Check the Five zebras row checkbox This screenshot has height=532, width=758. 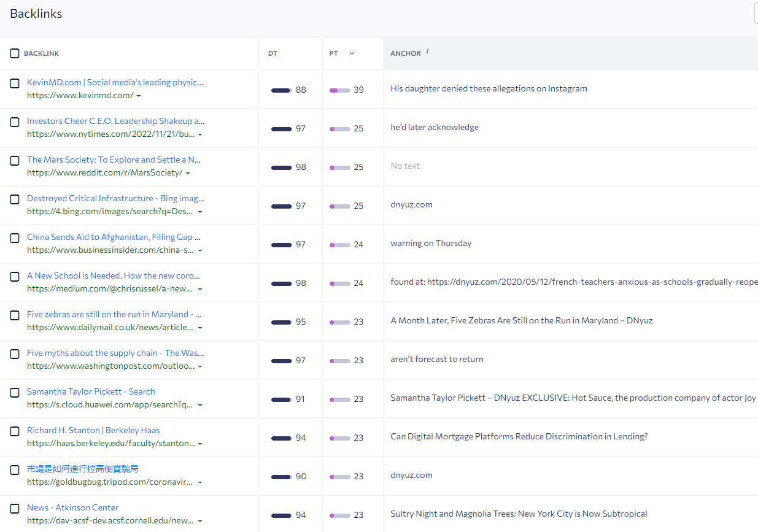[15, 315]
